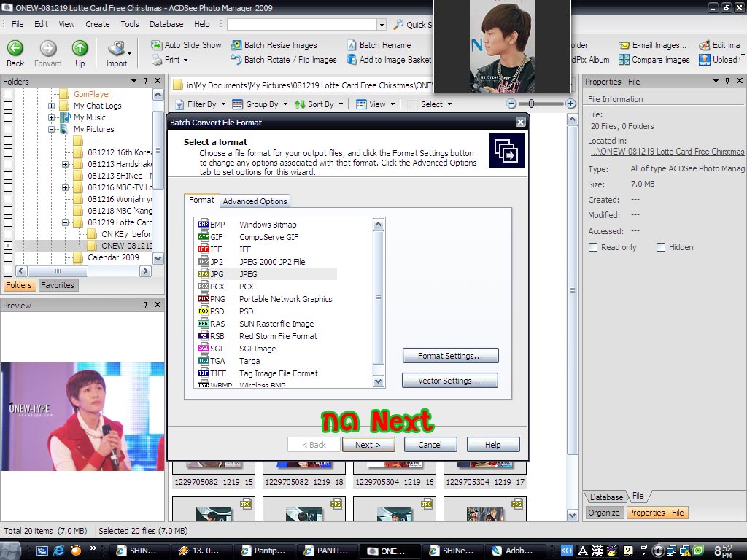The width and height of the screenshot is (747, 560).
Task: Select RAS SUN Rasterfile format
Action: [x=267, y=323]
